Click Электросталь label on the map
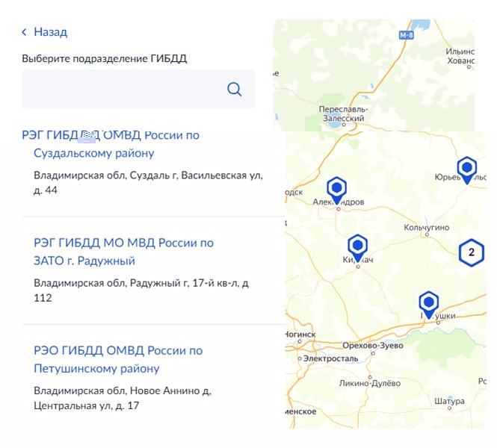The width and height of the screenshot is (497, 448). coord(330,358)
